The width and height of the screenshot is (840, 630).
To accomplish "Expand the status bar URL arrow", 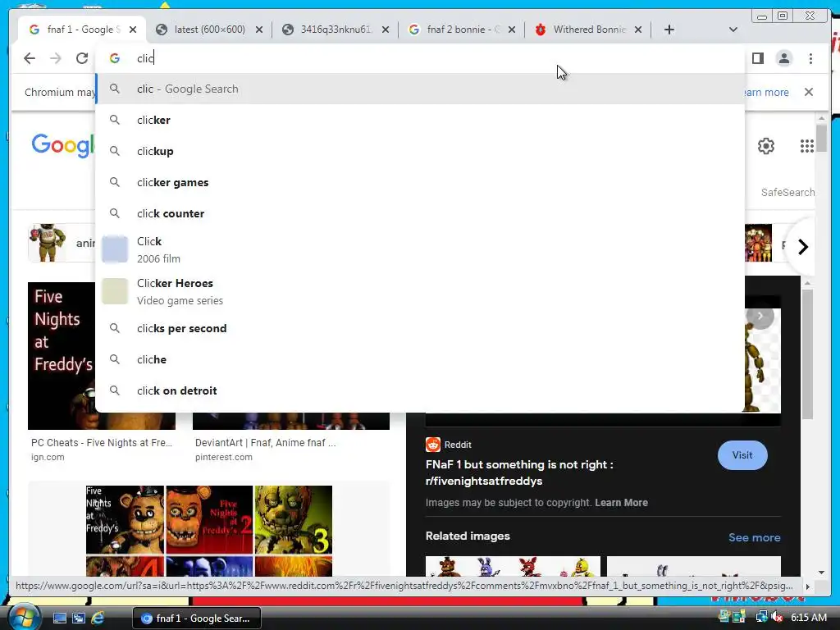I will coord(807,586).
